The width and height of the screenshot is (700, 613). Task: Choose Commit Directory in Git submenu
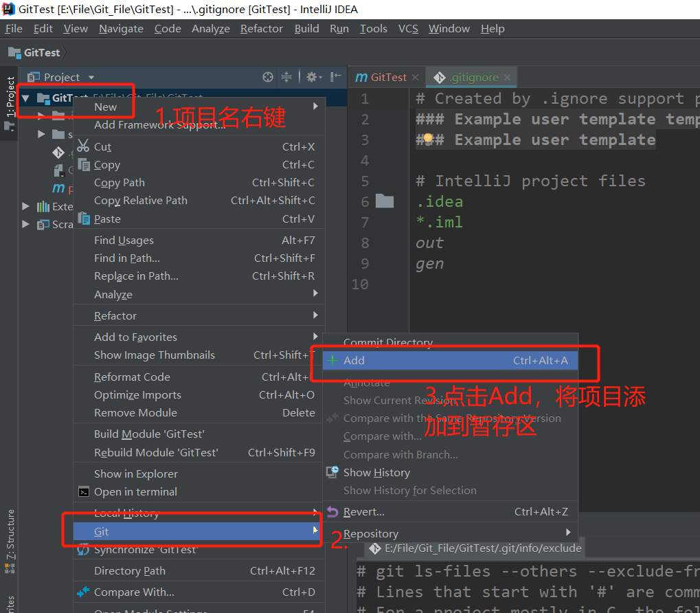click(x=450, y=342)
